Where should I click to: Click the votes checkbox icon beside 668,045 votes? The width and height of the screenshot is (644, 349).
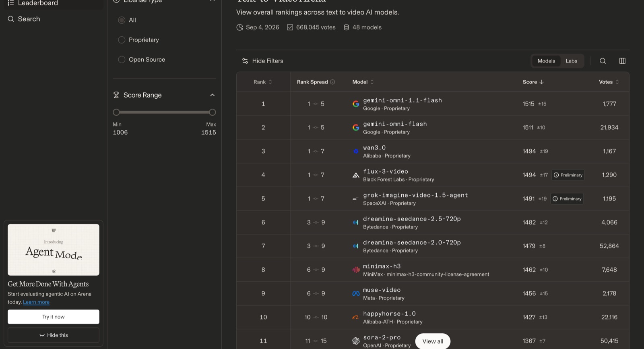tap(290, 27)
